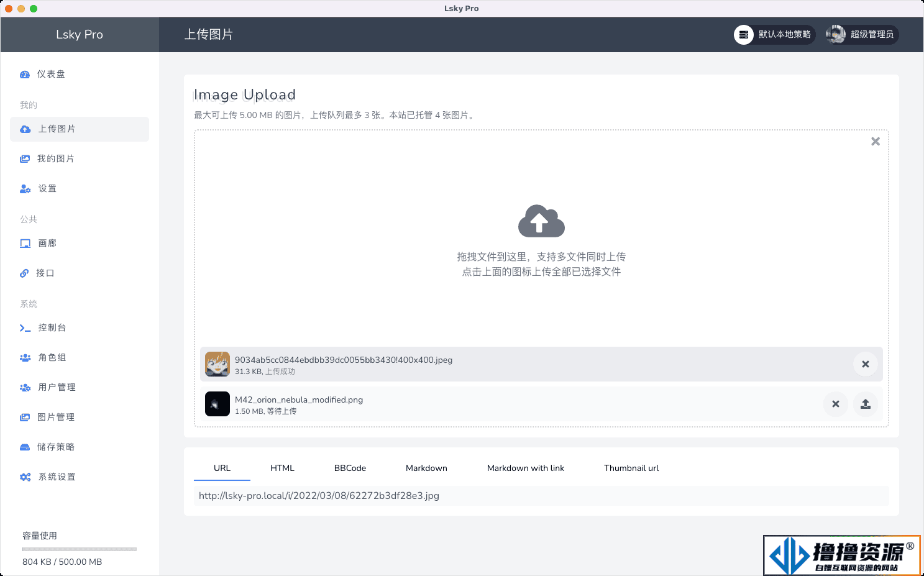Viewport: 924px width, 576px height.
Task: Upload M42_orion_nebula_modified.png with upload icon
Action: pyautogui.click(x=866, y=404)
